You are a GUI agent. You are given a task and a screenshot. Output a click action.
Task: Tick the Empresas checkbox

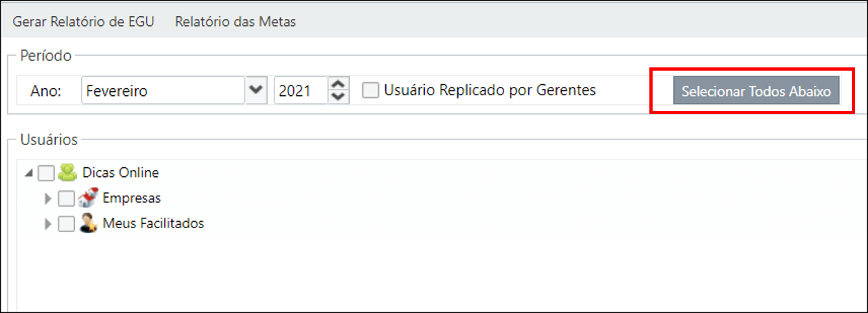tap(66, 198)
